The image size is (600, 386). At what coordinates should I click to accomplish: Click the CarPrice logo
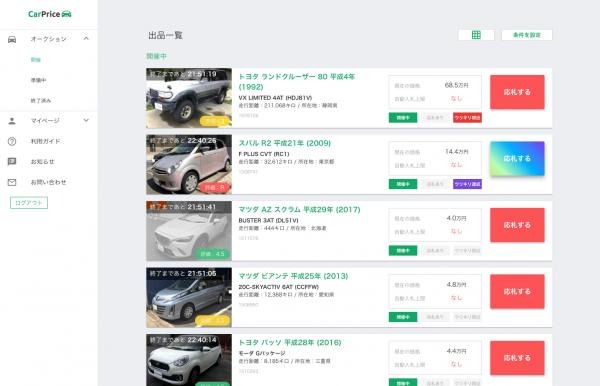point(50,14)
